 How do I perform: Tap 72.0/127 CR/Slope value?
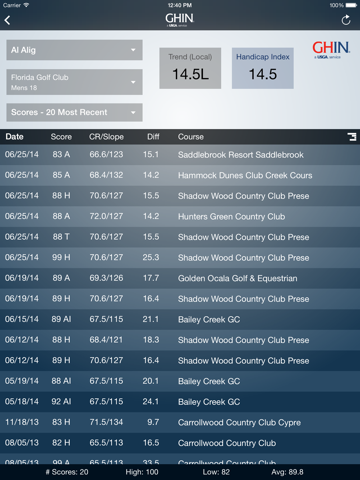click(x=106, y=216)
